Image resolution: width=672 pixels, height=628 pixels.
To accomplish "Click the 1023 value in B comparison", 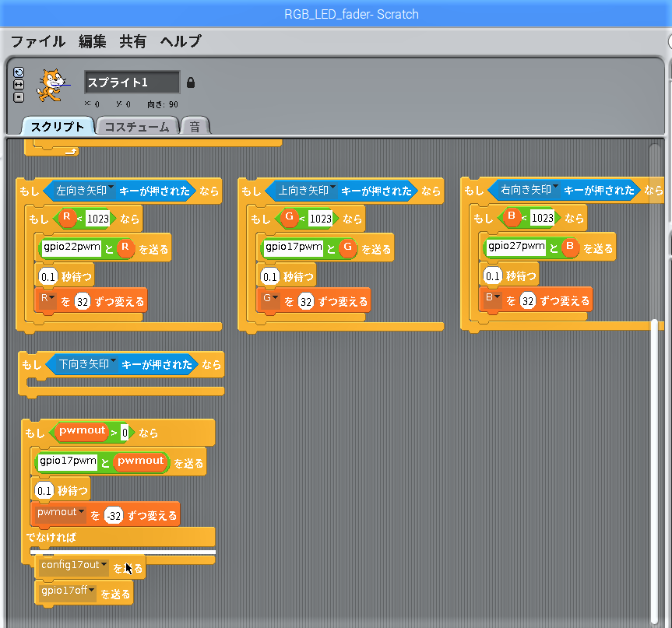I will (x=542, y=218).
